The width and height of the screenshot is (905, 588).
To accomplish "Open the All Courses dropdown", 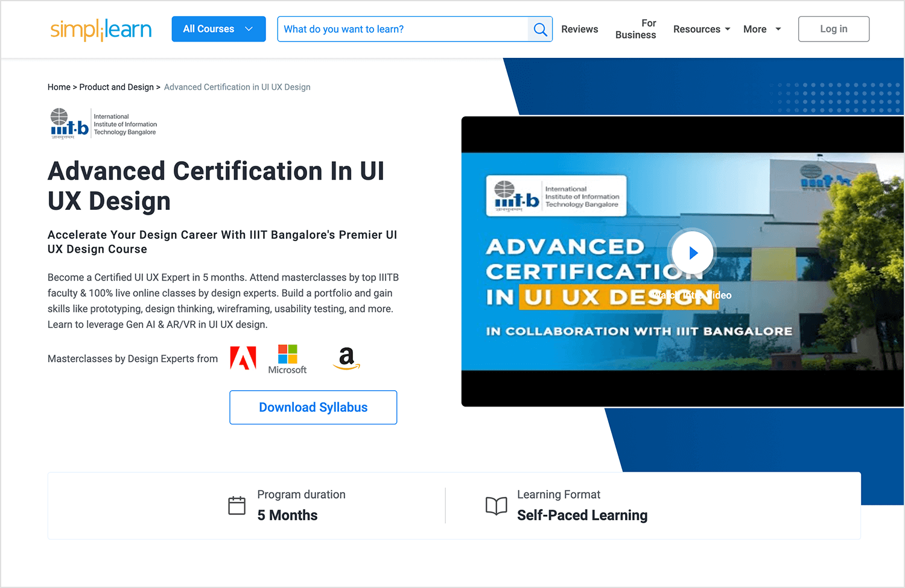I will click(x=218, y=29).
